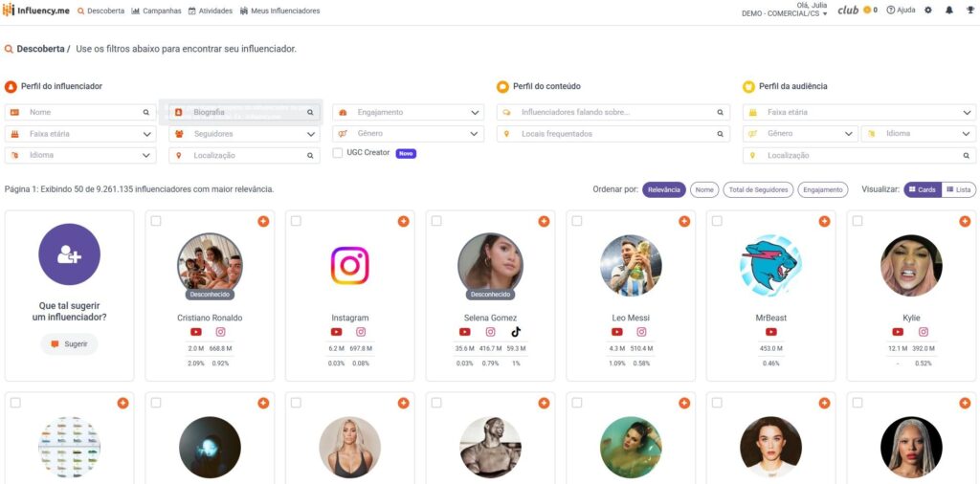Image resolution: width=980 pixels, height=484 pixels.
Task: Open Cristiano Ronaldo's YouTube icon
Action: coord(196,332)
